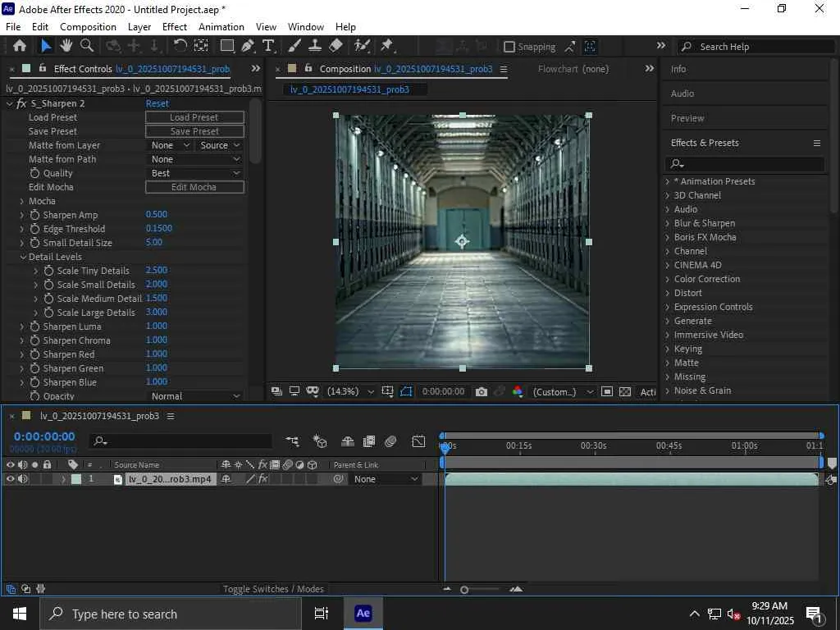840x630 pixels.
Task: Click the Load Preset button
Action: (x=194, y=117)
